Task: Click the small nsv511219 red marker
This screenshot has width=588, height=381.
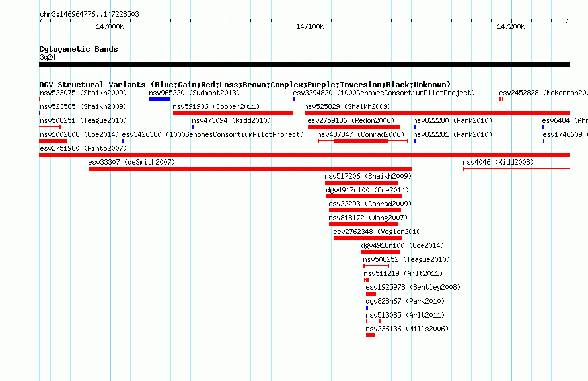Action: [x=367, y=280]
